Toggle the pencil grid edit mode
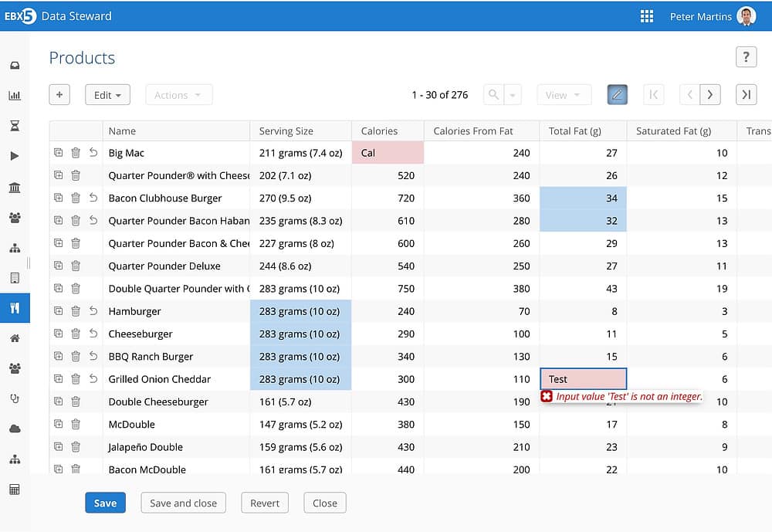This screenshot has width=772, height=532. (617, 94)
